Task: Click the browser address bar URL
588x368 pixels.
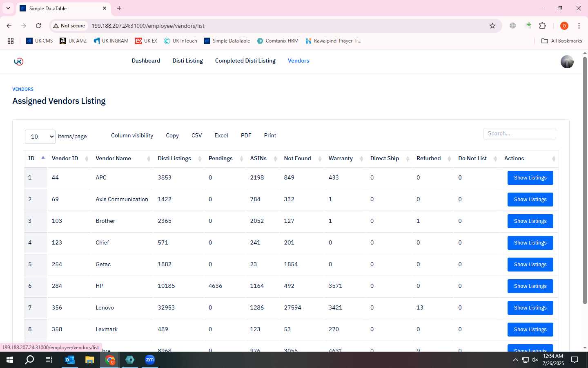Action: (148, 26)
